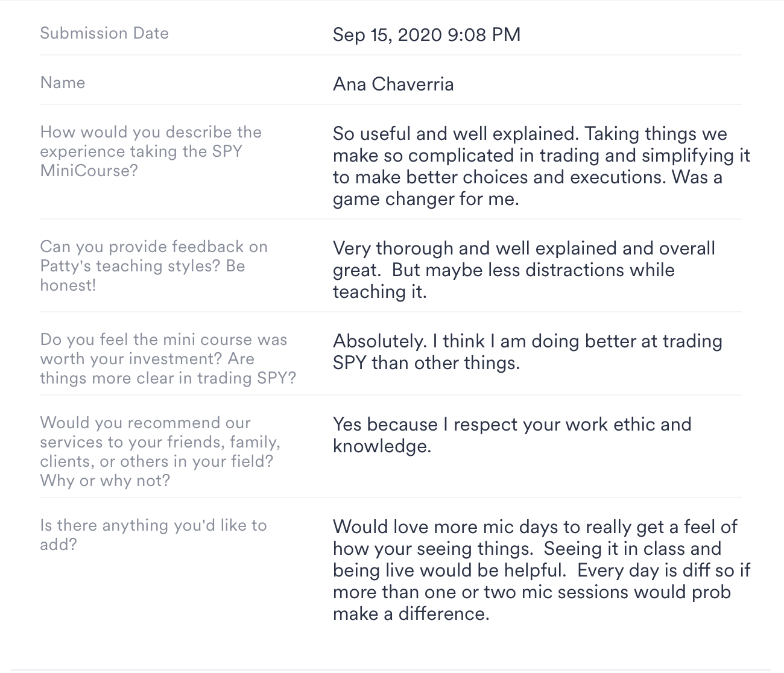Click the SPY MiniCourse experience question

pyautogui.click(x=151, y=151)
